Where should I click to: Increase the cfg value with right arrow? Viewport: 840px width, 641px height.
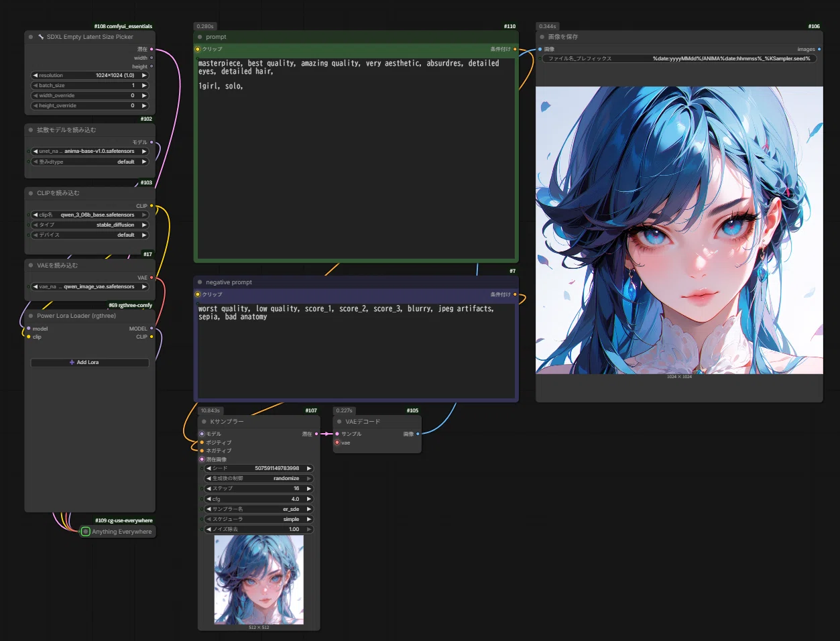tap(309, 499)
